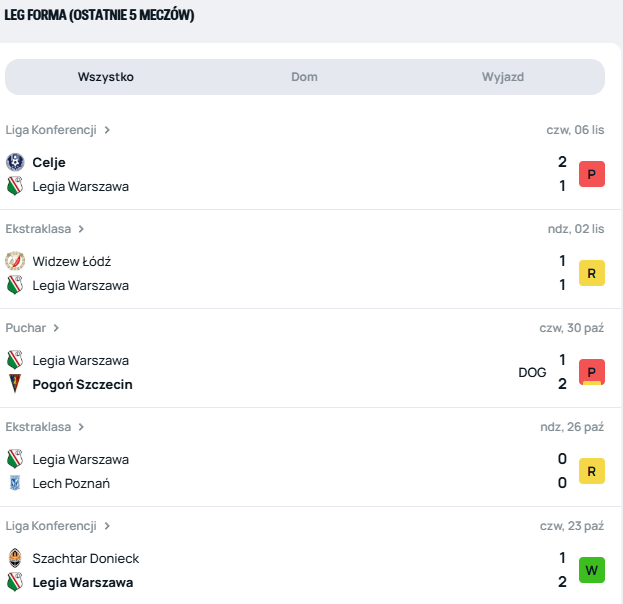This screenshot has width=623, height=604.
Task: Click the Pogoń Szczecin team name
Action: [82, 384]
